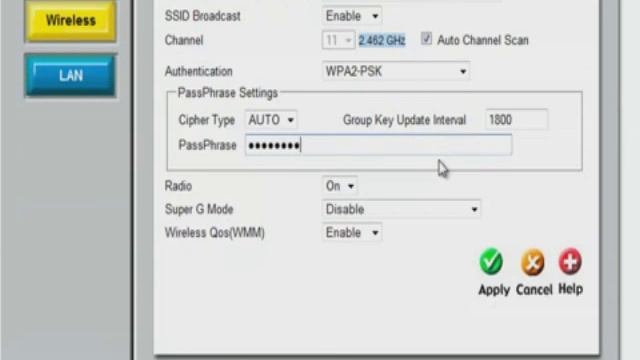
Task: Click the Apply text label
Action: click(x=494, y=290)
